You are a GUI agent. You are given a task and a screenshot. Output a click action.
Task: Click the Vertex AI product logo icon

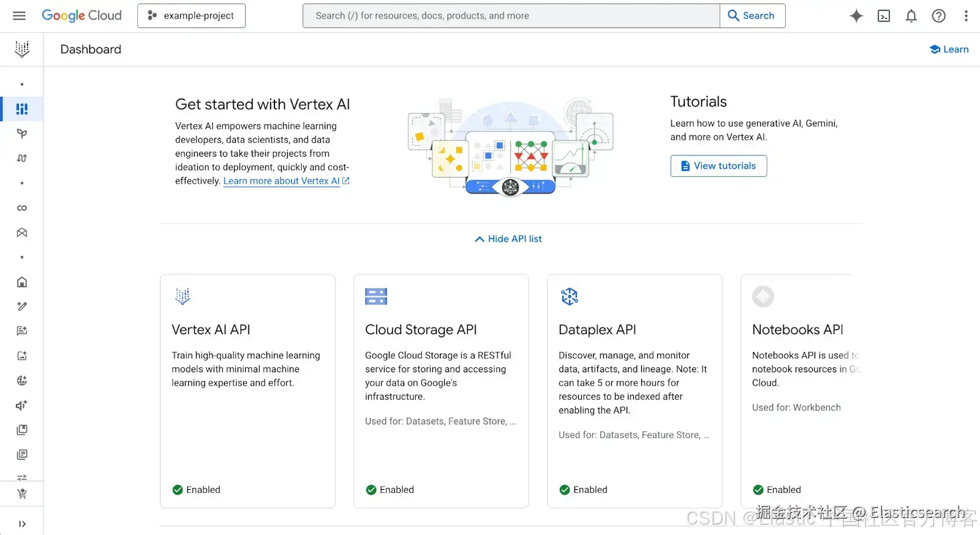pyautogui.click(x=22, y=49)
